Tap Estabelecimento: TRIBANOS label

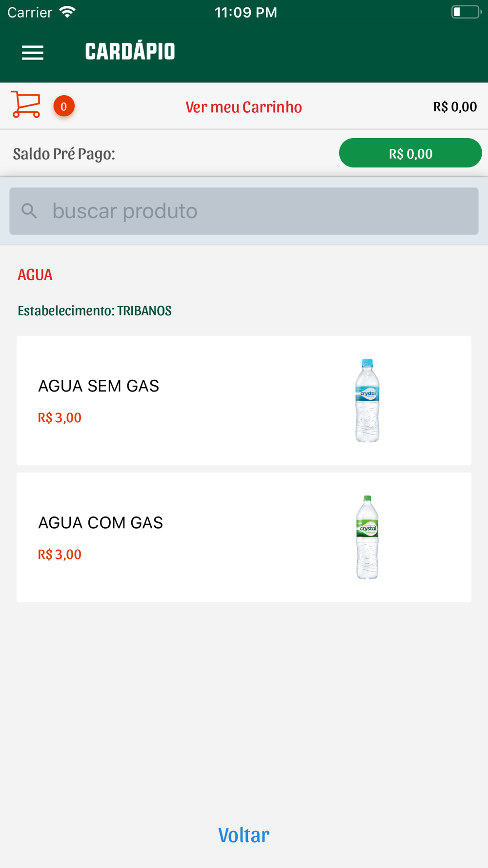click(x=95, y=311)
